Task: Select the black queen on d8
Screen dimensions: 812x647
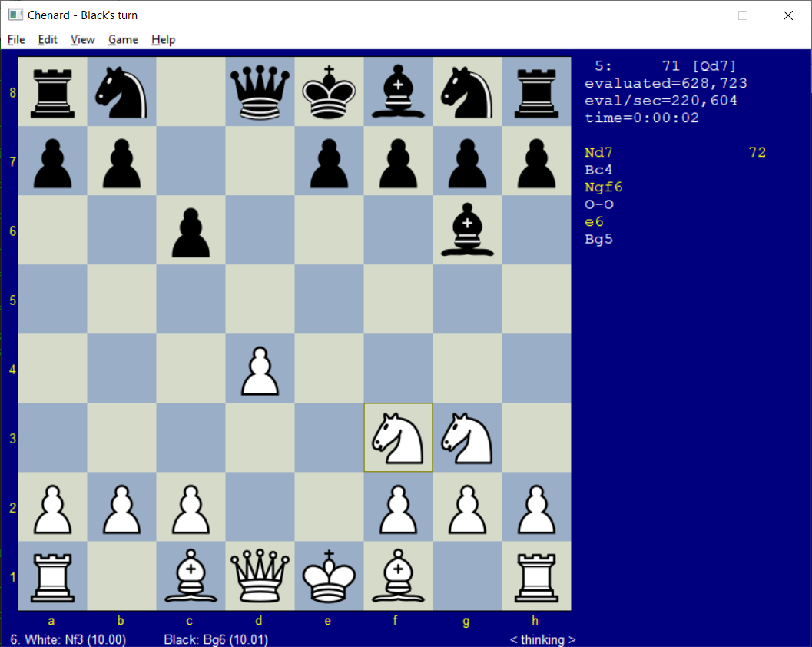Action: (260, 92)
